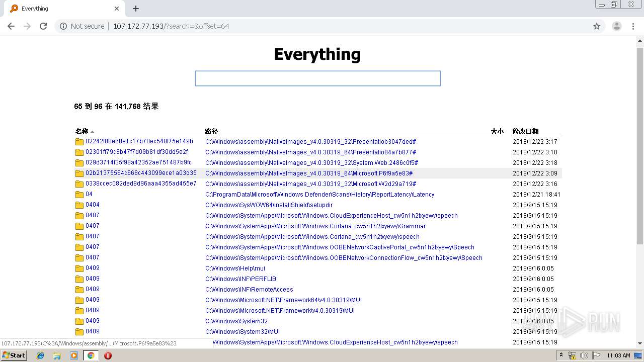Click folder icon for 029d3714f35f98a42352ae751487b9fc
The width and height of the screenshot is (644, 362).
(79, 163)
